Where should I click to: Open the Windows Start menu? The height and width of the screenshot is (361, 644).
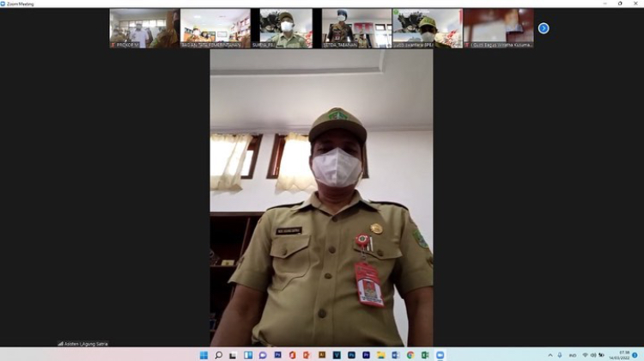click(204, 354)
